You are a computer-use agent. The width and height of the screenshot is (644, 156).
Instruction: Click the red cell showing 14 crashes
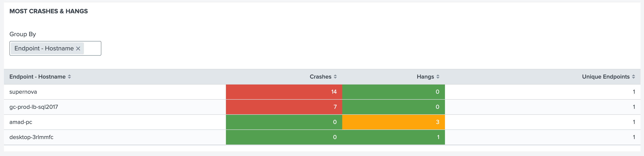pos(284,92)
